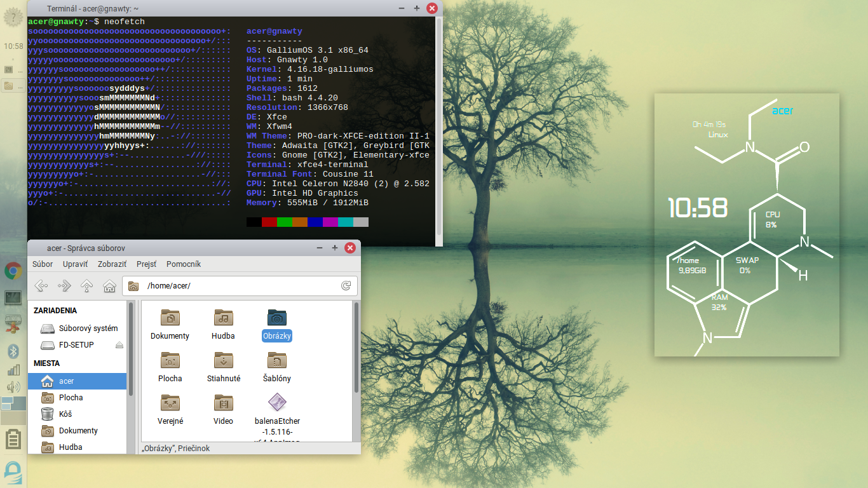Screen dimensions: 868x488
Task: Eject the FD-SETUP drive
Action: pos(119,345)
